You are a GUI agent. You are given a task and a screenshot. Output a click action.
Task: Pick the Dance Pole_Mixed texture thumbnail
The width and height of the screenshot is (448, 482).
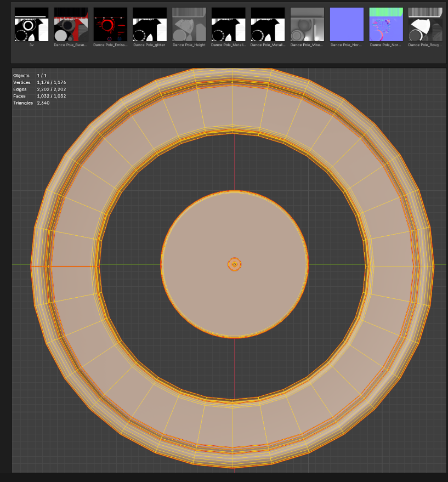coord(307,24)
